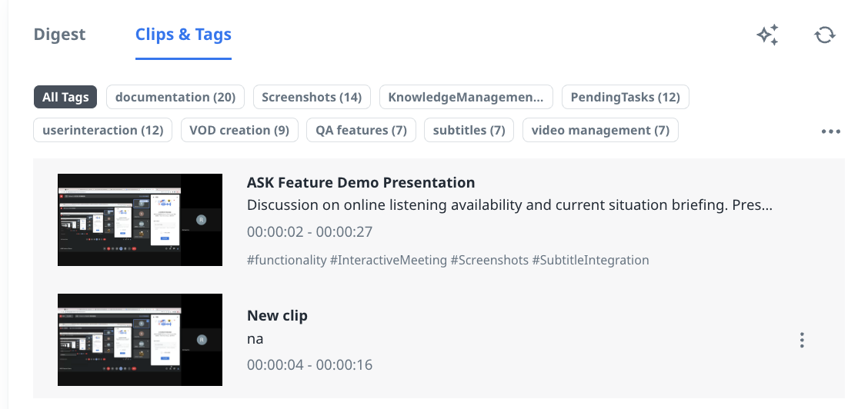Expand more tags with the ellipsis
Screen dimensions: 868x409
click(x=830, y=131)
